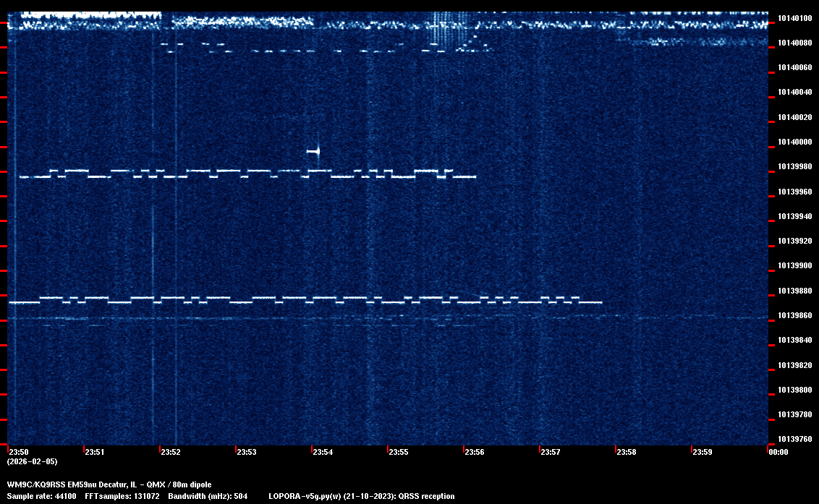Click the 10139860 frequency label
Image resolution: width=819 pixels, height=504 pixels.
[794, 316]
